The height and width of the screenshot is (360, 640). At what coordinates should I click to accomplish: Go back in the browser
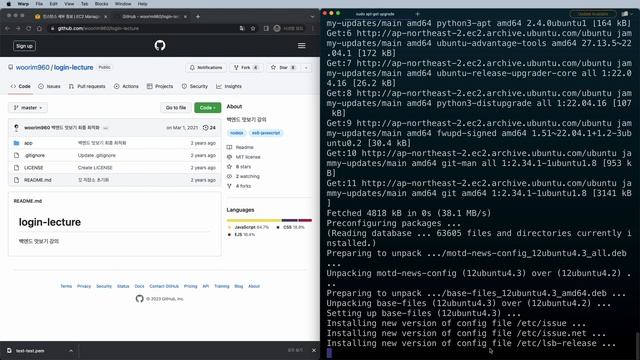[x=8, y=28]
